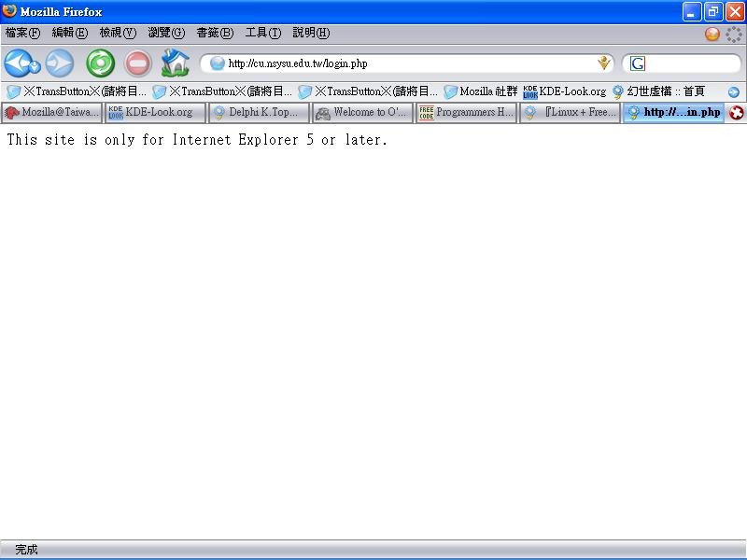Image resolution: width=747 pixels, height=560 pixels.
Task: Switch to Delphi K.Top tab
Action: click(260, 112)
